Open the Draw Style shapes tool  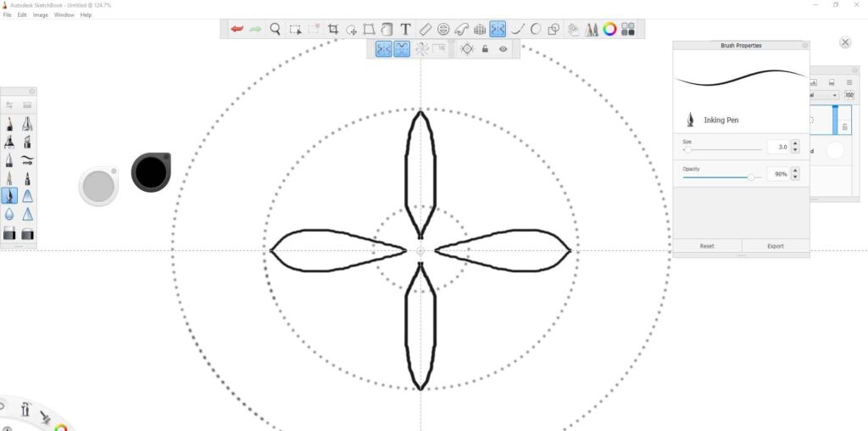554,29
